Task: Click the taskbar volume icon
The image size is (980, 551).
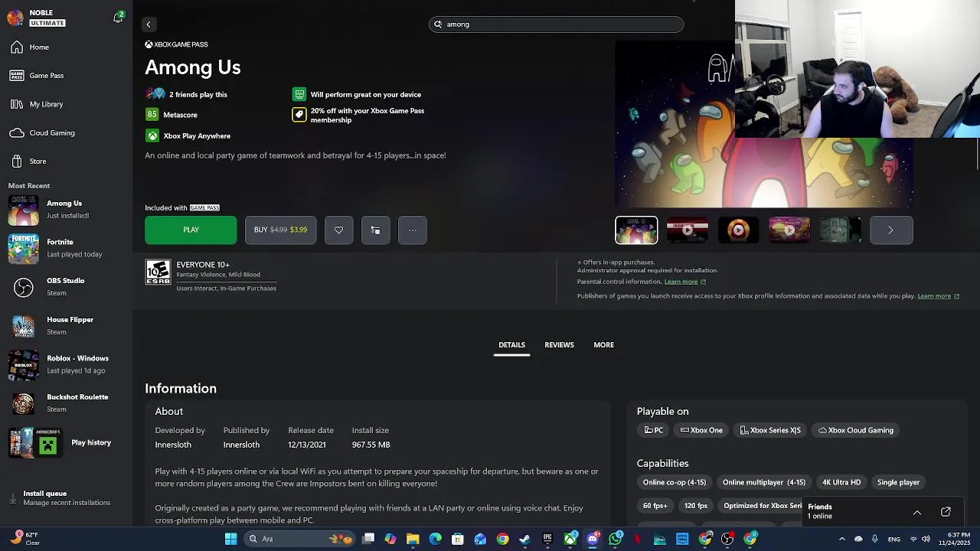Action: coord(926,540)
